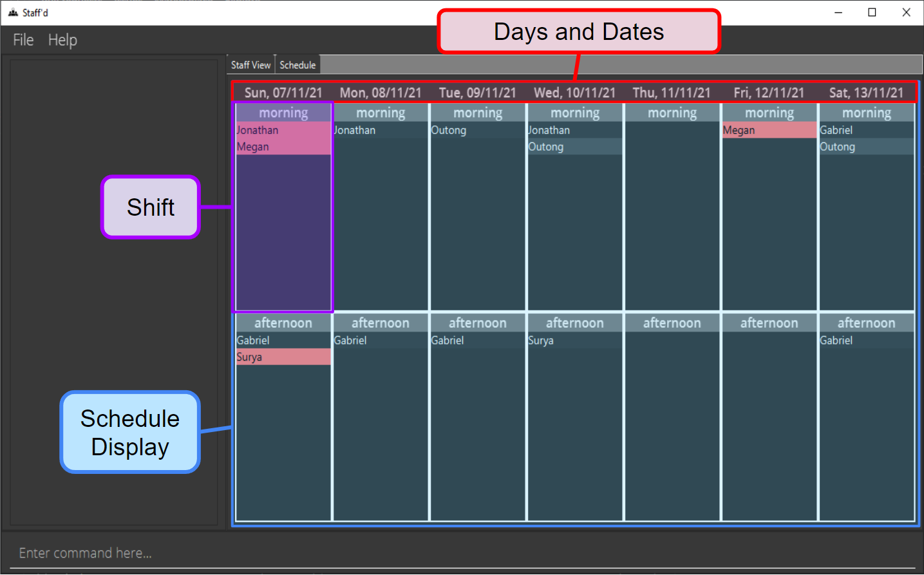Select Gabriel in Monday afternoon shift
The width and height of the screenshot is (924, 575).
pyautogui.click(x=381, y=340)
